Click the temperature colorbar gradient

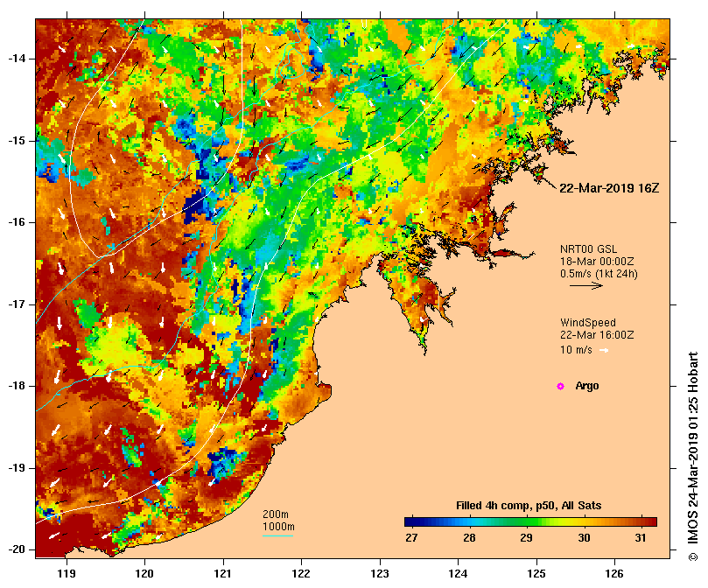[x=530, y=522]
